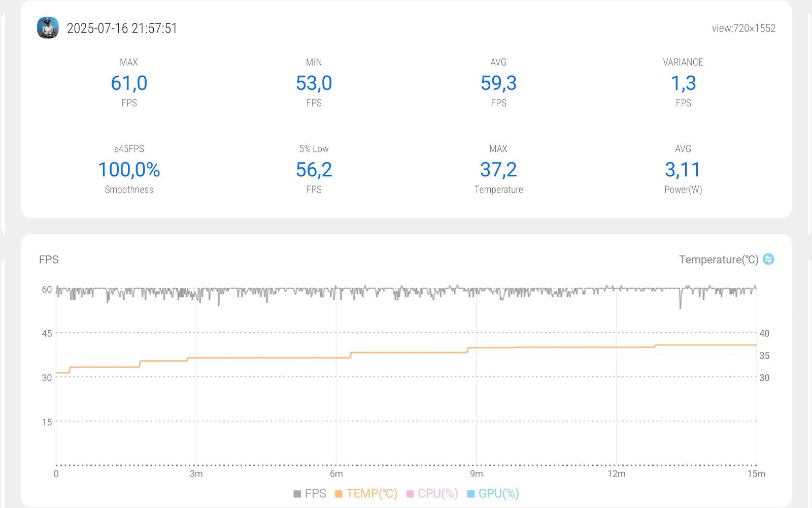Screen dimensions: 812x508
Task: Toggle TEMP(℃) series in chart legend
Action: point(366,493)
